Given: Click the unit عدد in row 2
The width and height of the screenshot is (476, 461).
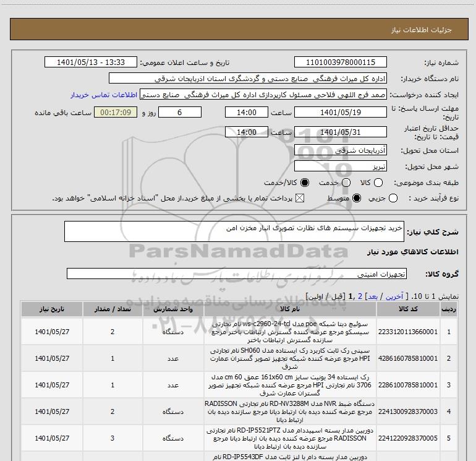Looking at the screenshot, I should tap(173, 358).
